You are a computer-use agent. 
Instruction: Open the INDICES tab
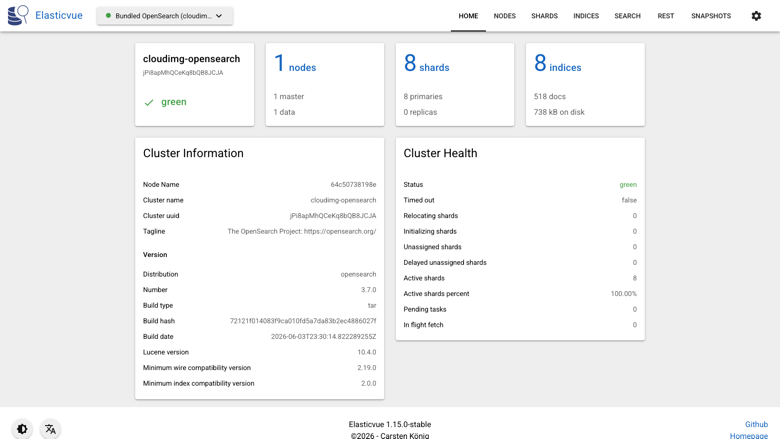click(586, 16)
